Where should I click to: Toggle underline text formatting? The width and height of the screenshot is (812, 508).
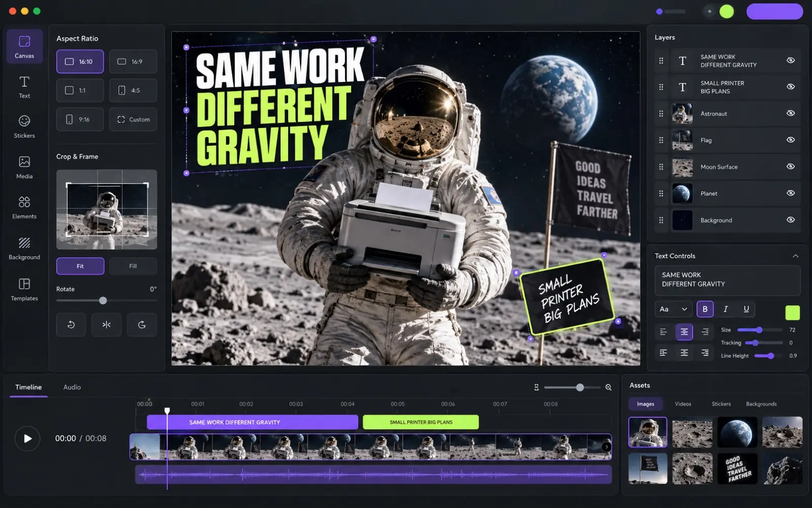click(x=746, y=309)
